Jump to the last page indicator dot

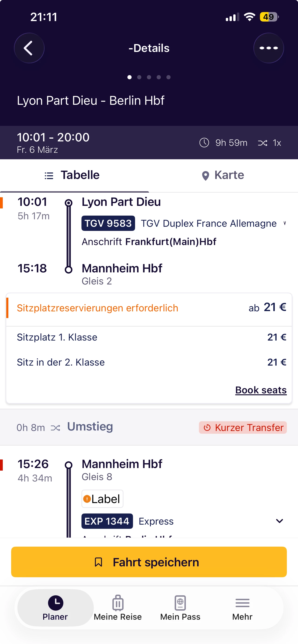[x=168, y=77]
